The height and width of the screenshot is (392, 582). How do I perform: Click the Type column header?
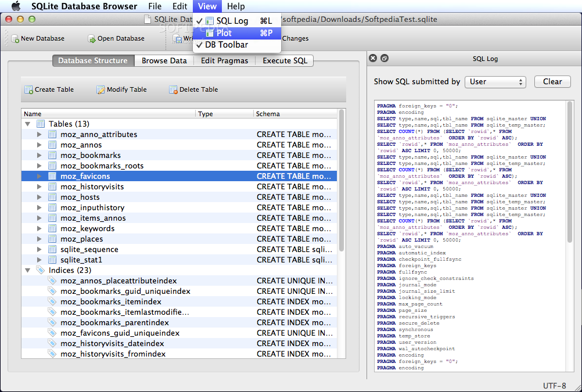tap(225, 114)
